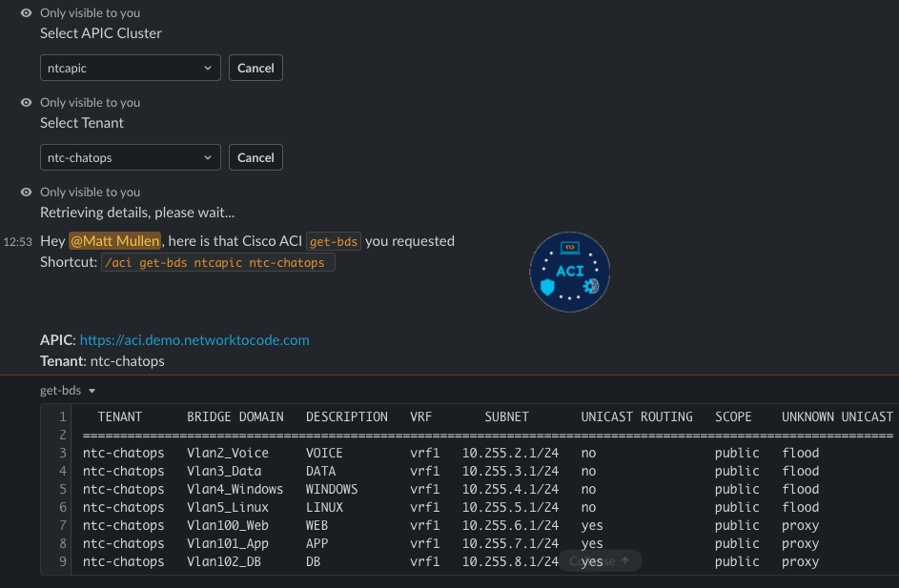Click the flood value in the Vlan2_Voice row

pyautogui.click(x=801, y=453)
